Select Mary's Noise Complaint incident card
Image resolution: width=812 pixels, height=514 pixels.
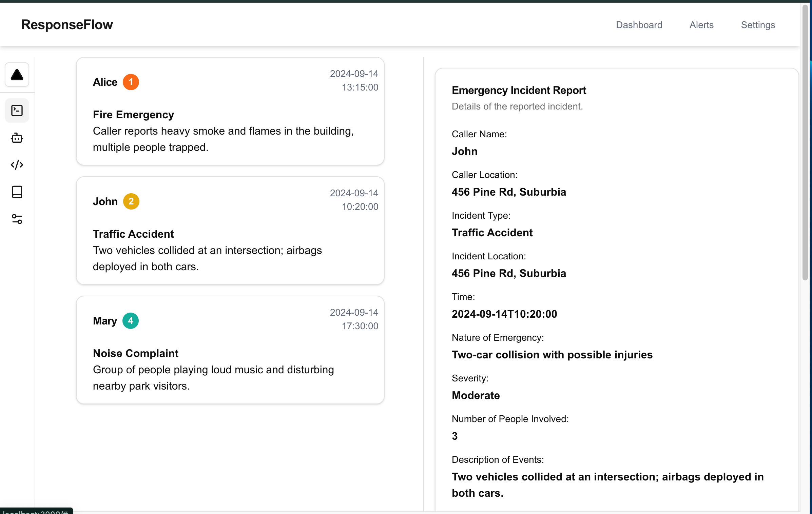[x=230, y=350]
